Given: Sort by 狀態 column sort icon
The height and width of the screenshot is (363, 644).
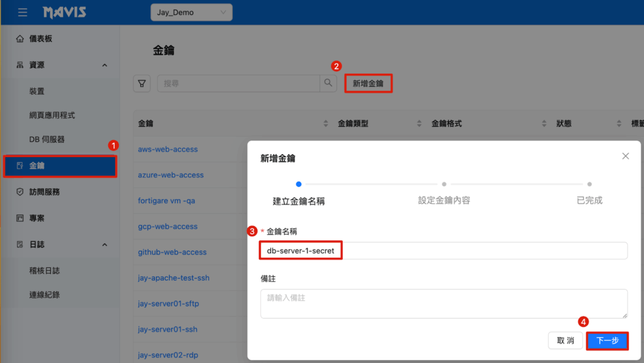Looking at the screenshot, I should [618, 124].
